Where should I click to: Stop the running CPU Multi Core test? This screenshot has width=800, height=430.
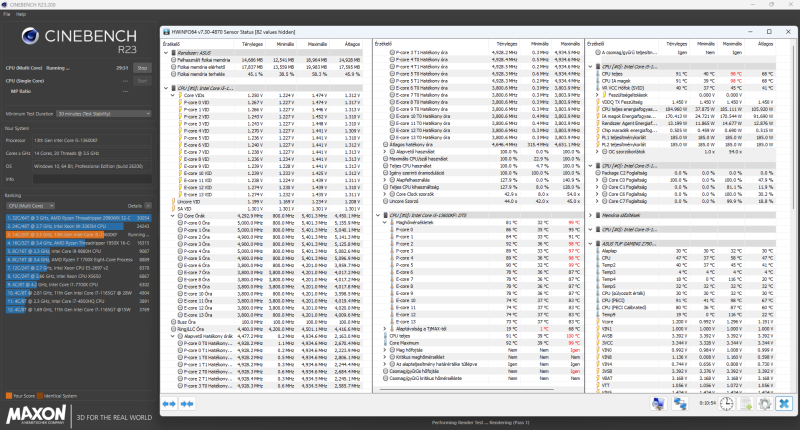pos(142,68)
